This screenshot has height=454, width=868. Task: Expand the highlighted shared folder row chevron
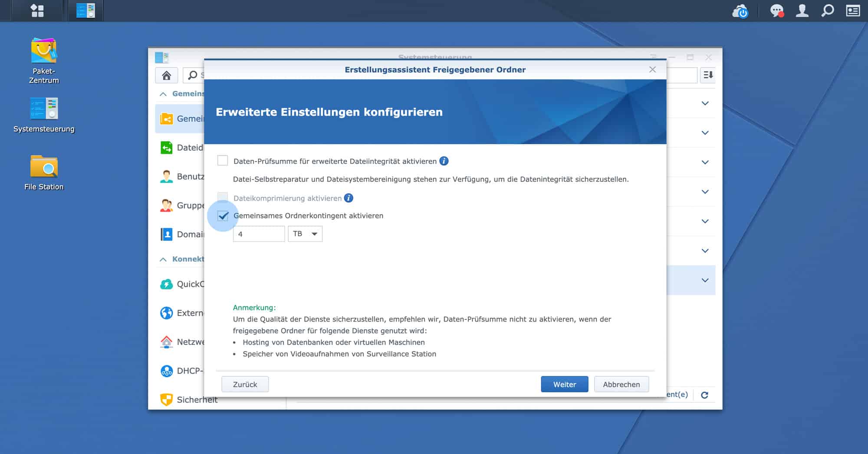tap(705, 280)
